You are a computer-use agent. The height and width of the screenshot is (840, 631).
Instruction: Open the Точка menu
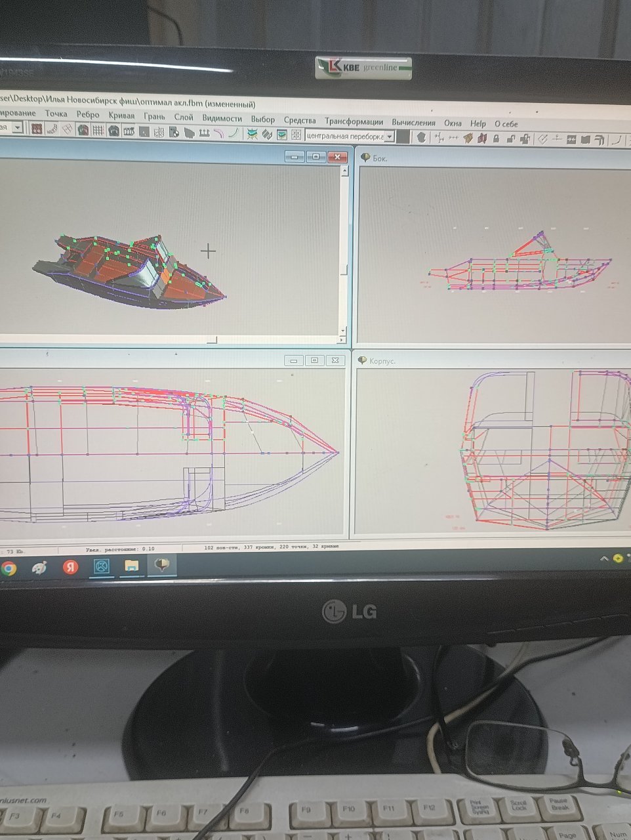(x=56, y=114)
